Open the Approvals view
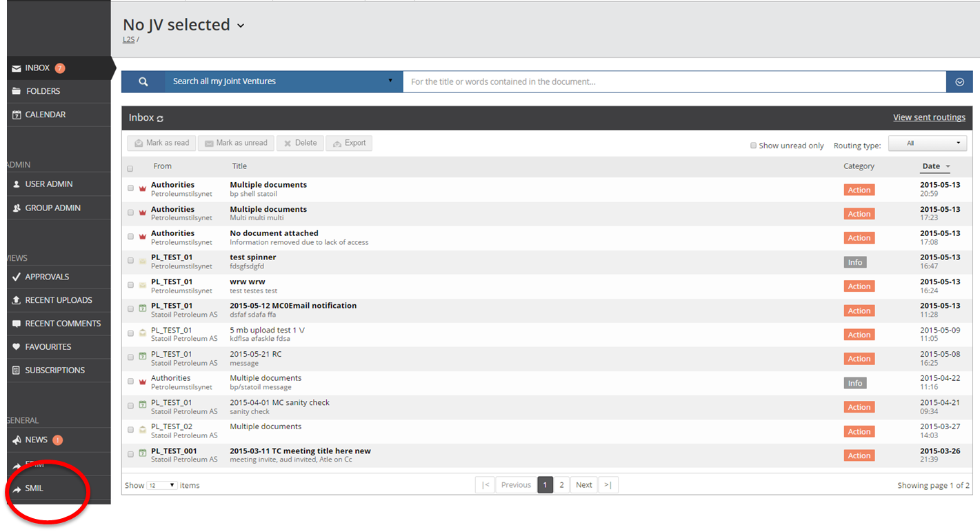 tap(59, 277)
